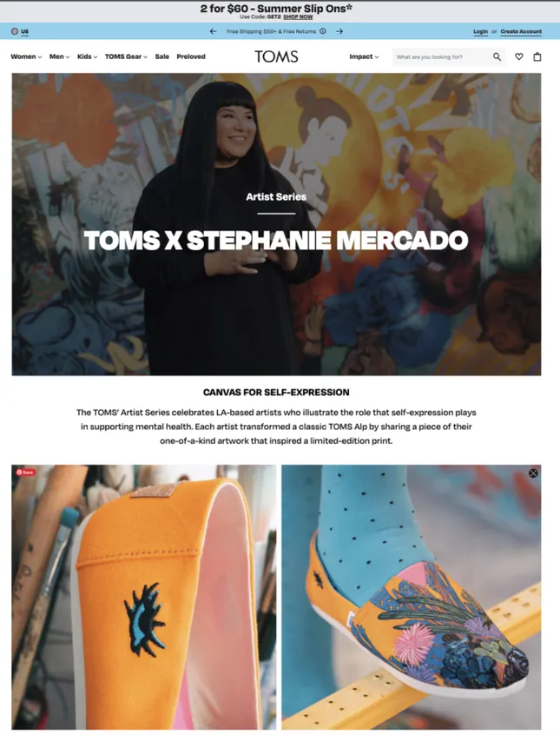Viewport: 560px width, 735px height.
Task: Click the SHOP NOW promo link
Action: click(298, 17)
